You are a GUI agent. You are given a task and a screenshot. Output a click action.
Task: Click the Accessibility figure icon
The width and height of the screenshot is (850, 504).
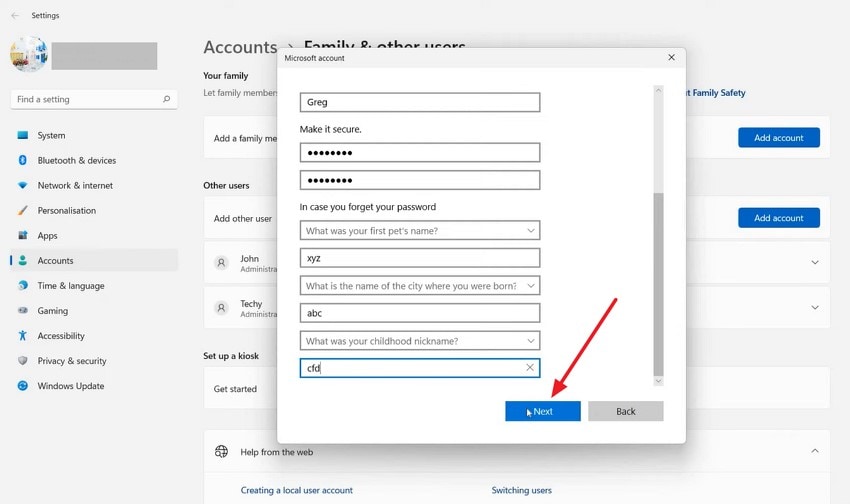click(22, 335)
